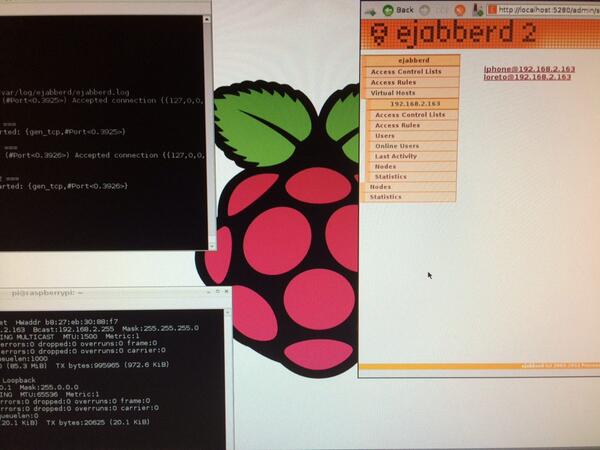Image resolution: width=600 pixels, height=450 pixels.
Task: Open Access Rules under host 192.168.2.163
Action: pyautogui.click(x=398, y=125)
